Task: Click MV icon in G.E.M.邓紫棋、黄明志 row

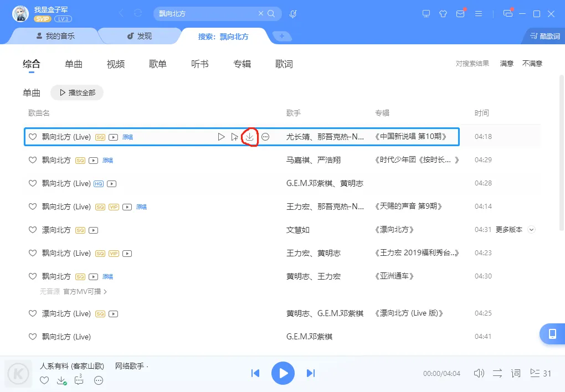Action: pos(112,184)
